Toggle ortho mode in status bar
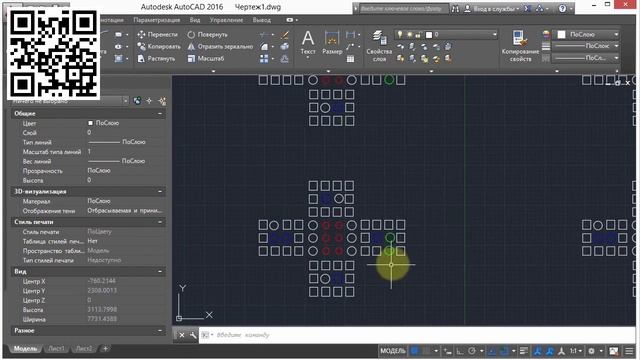This screenshot has height=360, width=640. (460, 351)
